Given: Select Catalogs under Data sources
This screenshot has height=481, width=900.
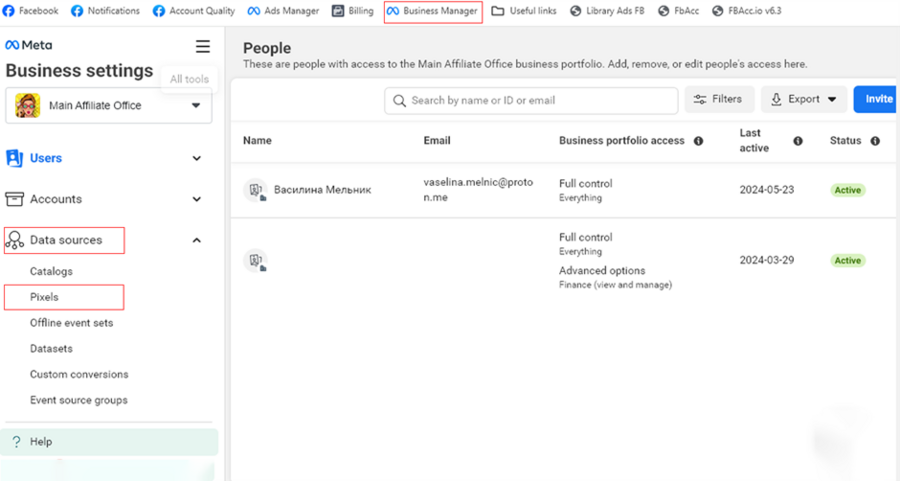Looking at the screenshot, I should pyautogui.click(x=51, y=271).
